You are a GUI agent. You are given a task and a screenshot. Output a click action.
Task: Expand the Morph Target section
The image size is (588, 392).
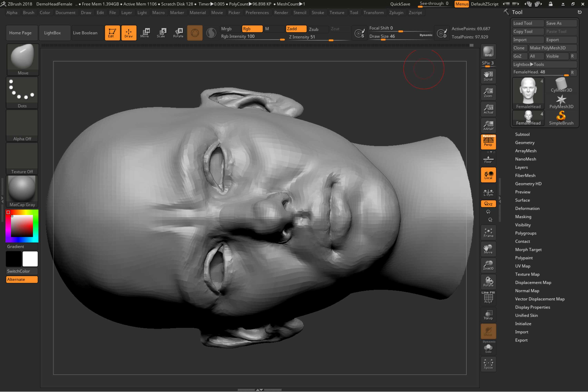pyautogui.click(x=528, y=250)
